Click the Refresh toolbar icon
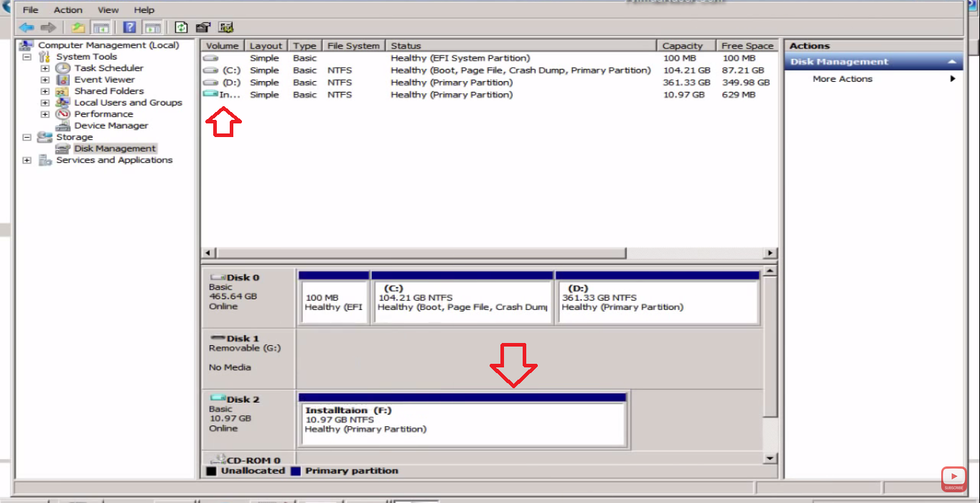Screen dimensions: 980x503 pyautogui.click(x=181, y=27)
